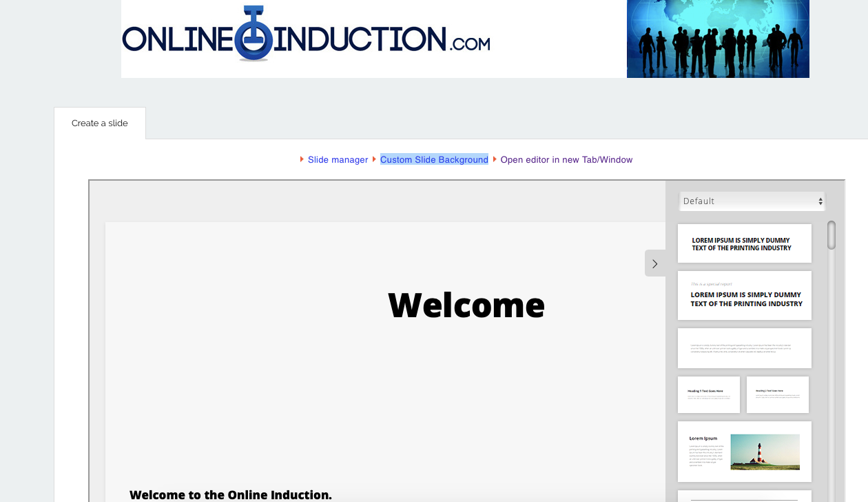Click the Welcome heading on the slide
The image size is (868, 502).
(466, 305)
